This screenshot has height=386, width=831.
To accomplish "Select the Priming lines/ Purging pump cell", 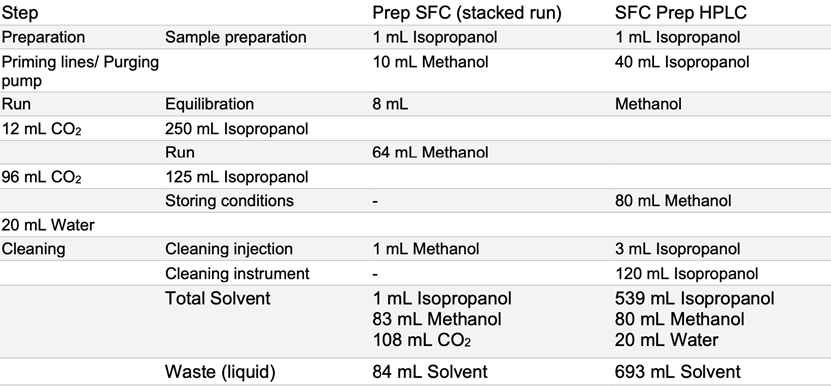I will 81,71.
